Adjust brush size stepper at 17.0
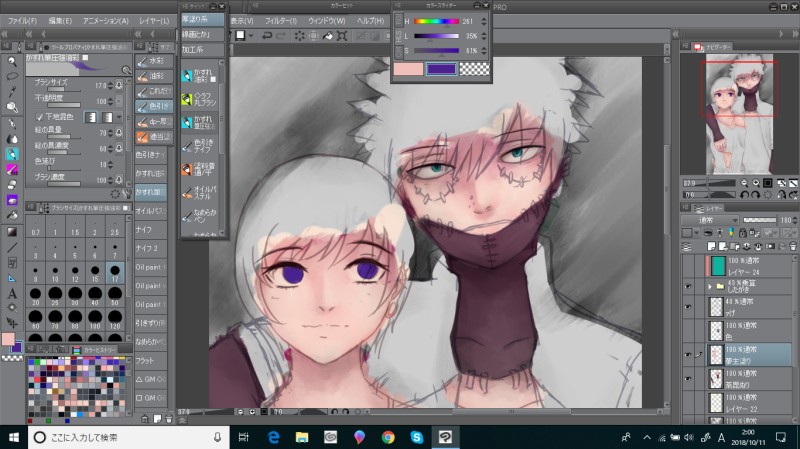The height and width of the screenshot is (449, 800). [110, 86]
